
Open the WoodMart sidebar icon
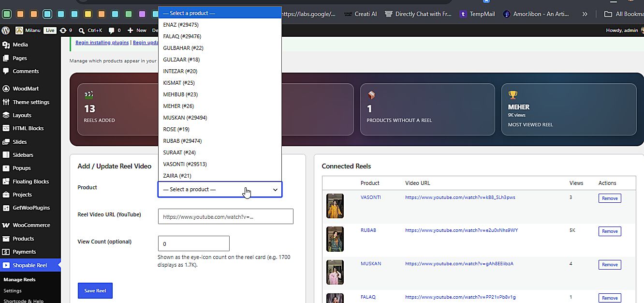click(6, 89)
